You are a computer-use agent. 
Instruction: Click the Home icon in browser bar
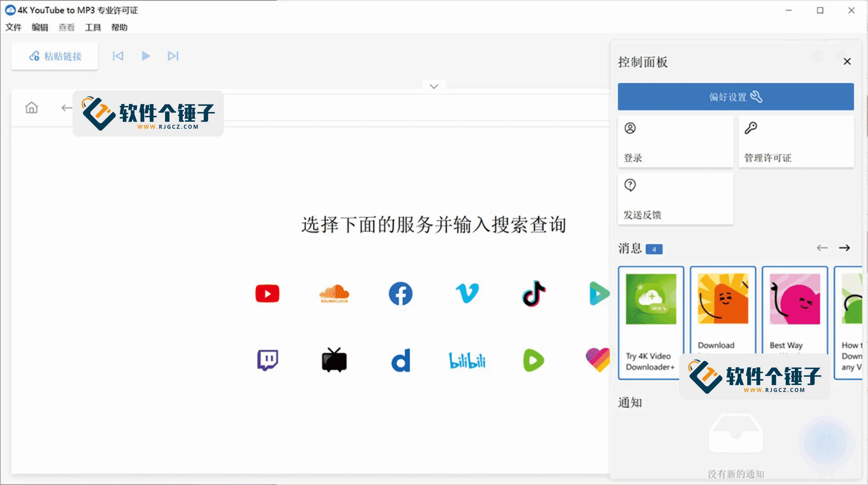[x=31, y=107]
